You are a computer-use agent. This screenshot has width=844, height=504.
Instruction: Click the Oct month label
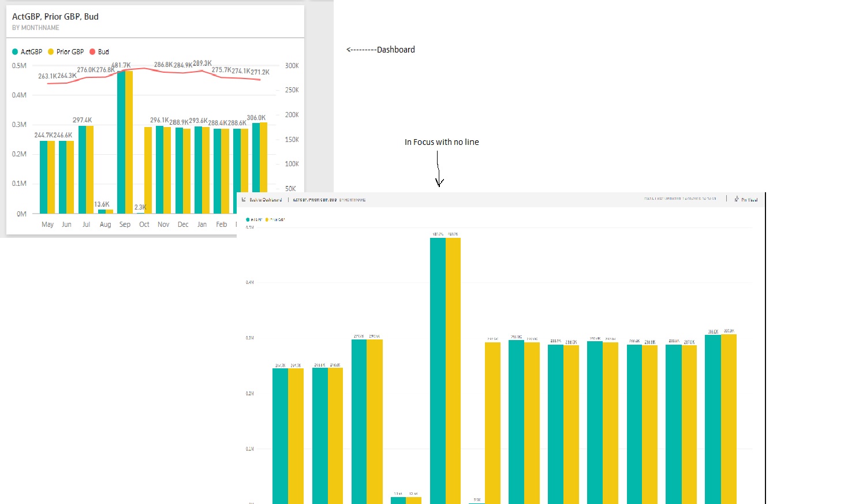pos(144,225)
